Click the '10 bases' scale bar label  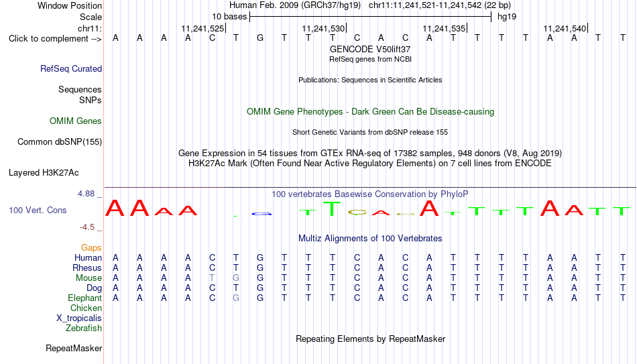229,17
